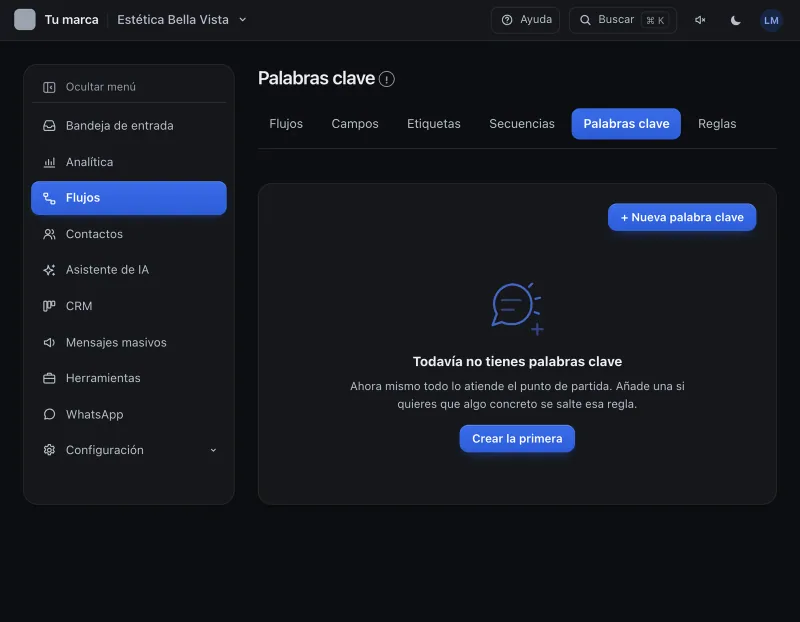Image resolution: width=800 pixels, height=622 pixels.
Task: Click the Configuración gear icon
Action: tap(49, 450)
